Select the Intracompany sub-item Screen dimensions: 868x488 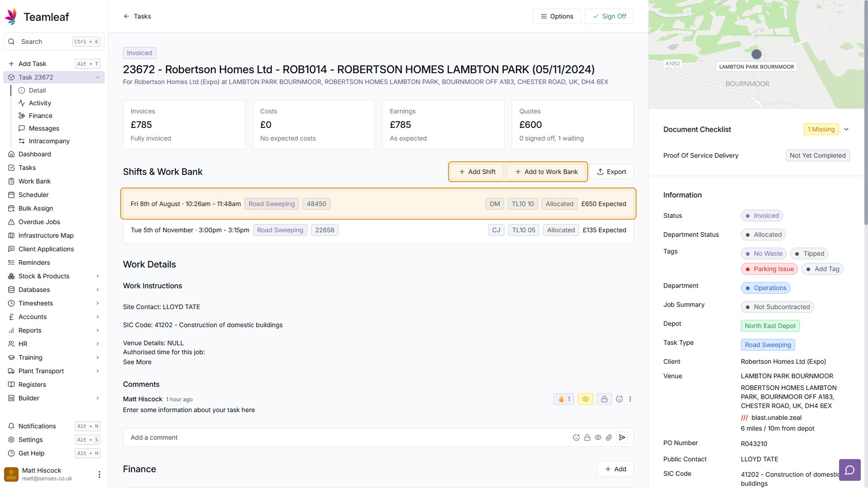59,141
